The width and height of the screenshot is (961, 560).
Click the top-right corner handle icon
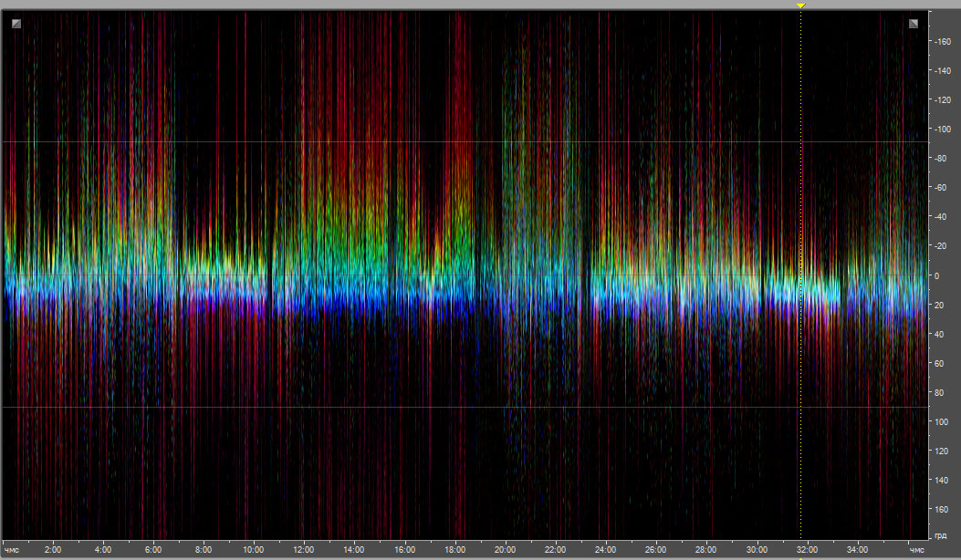(x=914, y=24)
